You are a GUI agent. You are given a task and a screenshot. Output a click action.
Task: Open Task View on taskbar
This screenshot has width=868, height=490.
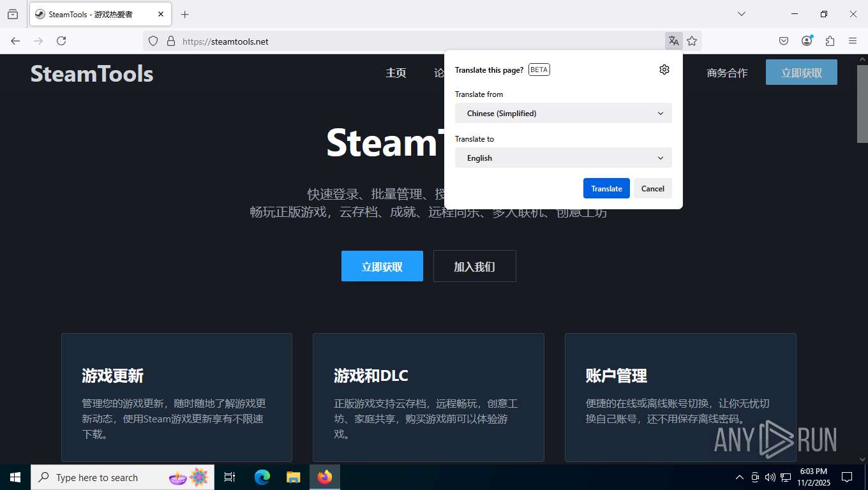(x=230, y=477)
